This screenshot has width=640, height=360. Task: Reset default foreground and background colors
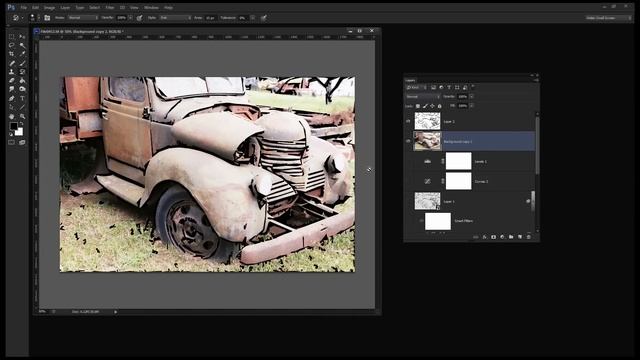point(11,134)
